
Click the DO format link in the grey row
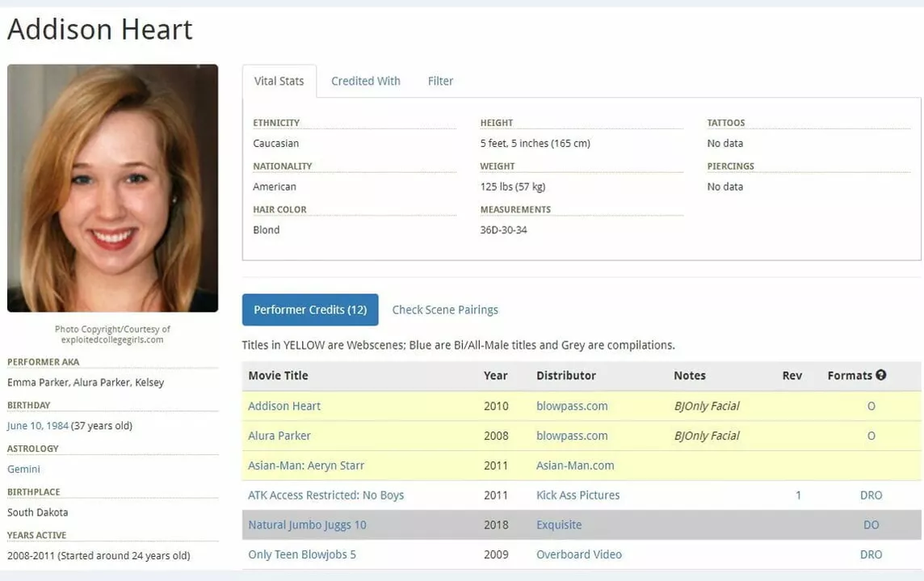pos(871,525)
